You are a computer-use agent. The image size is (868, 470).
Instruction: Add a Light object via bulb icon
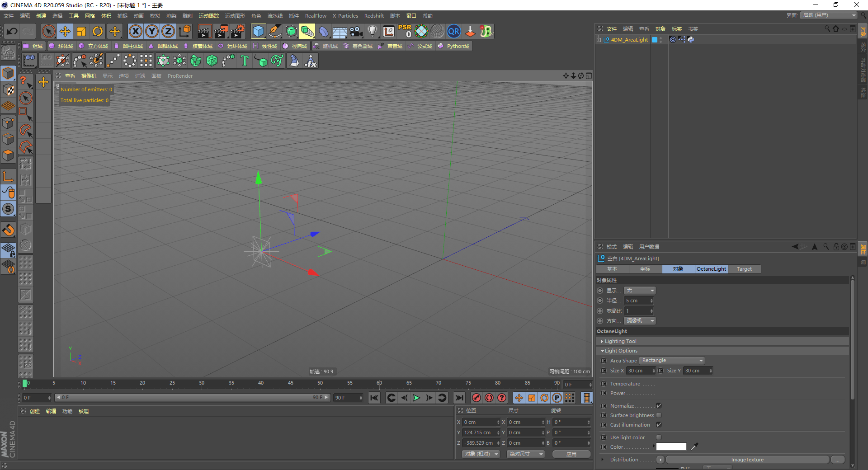(373, 31)
